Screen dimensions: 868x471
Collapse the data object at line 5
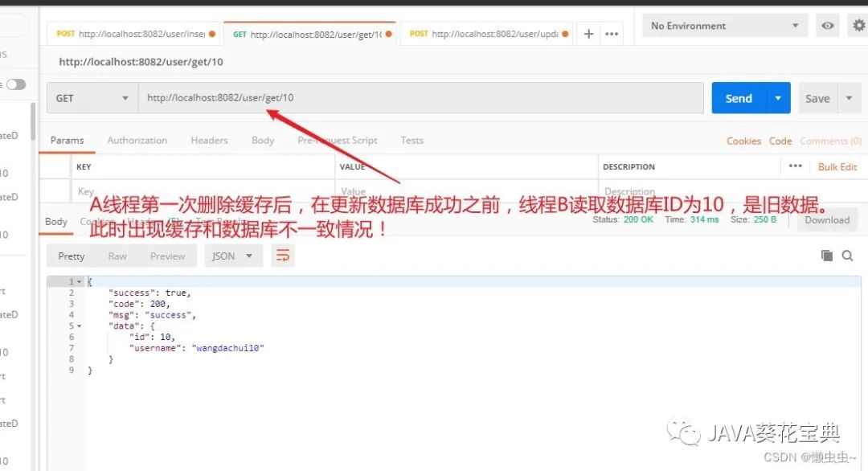click(x=79, y=326)
